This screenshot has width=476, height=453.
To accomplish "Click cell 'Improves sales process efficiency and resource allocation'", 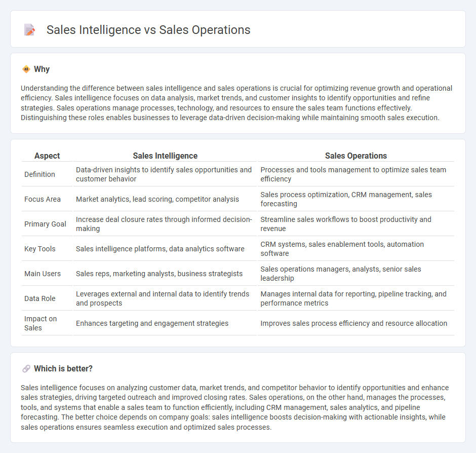I will click(356, 324).
